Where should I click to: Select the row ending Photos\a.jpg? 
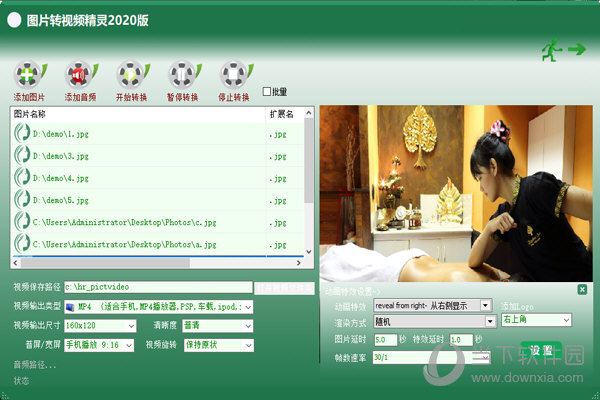(x=158, y=244)
